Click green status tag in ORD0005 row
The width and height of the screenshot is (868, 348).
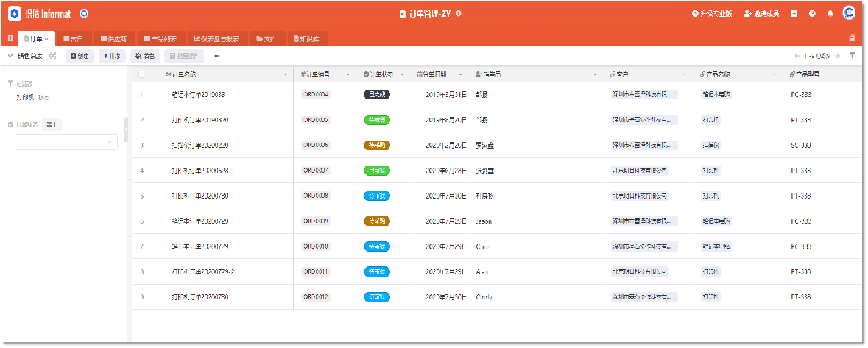377,120
